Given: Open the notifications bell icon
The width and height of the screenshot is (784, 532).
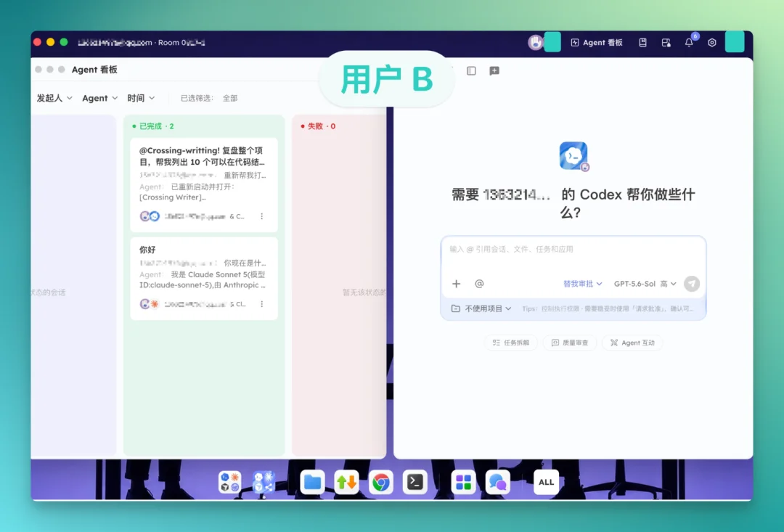Looking at the screenshot, I should (x=689, y=43).
